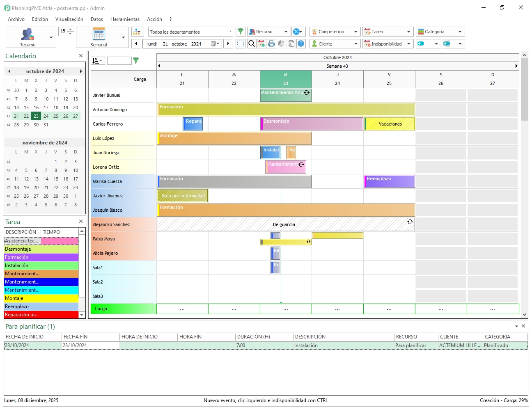Select Desmontaje event for Carlos Ferrero

pyautogui.click(x=312, y=124)
